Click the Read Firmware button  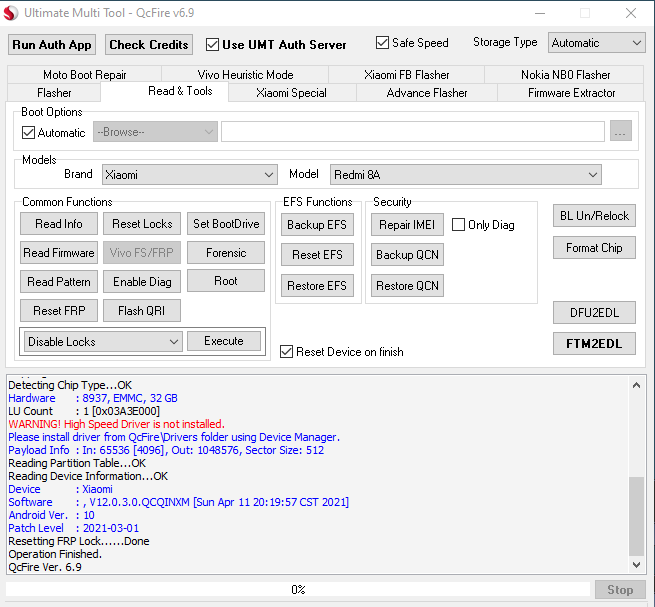[x=59, y=253]
